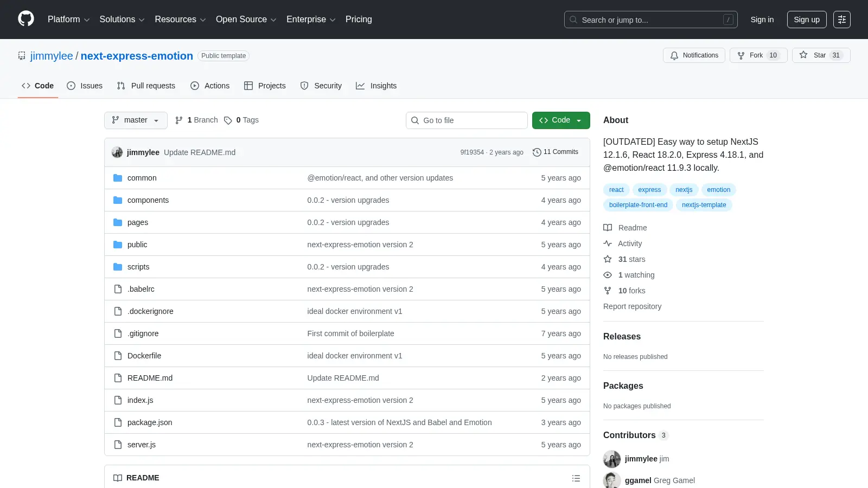Click jimmylee's avatar in the commit row
The height and width of the screenshot is (488, 868).
117,152
